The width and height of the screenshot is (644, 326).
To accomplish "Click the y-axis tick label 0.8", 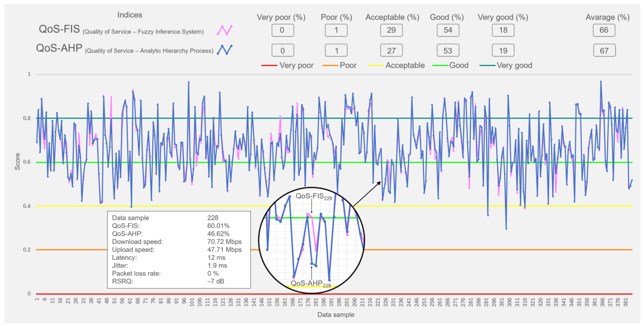I will click(27, 118).
